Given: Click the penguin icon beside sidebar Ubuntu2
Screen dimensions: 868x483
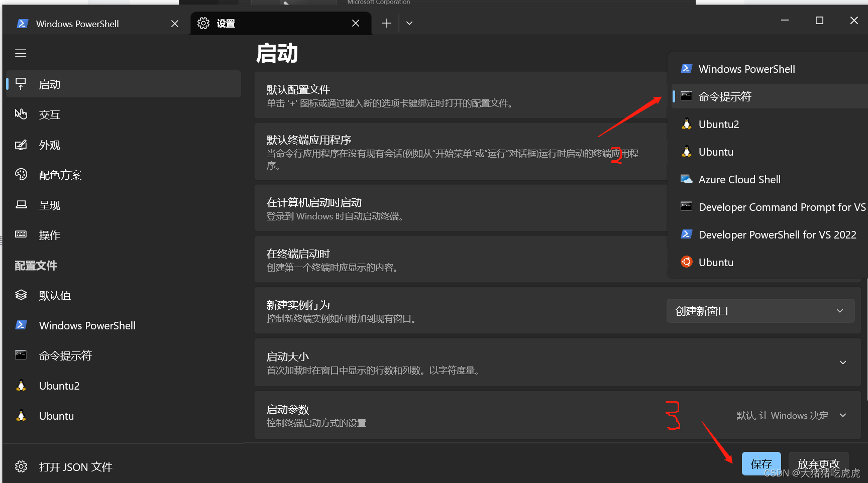Looking at the screenshot, I should 21,385.
